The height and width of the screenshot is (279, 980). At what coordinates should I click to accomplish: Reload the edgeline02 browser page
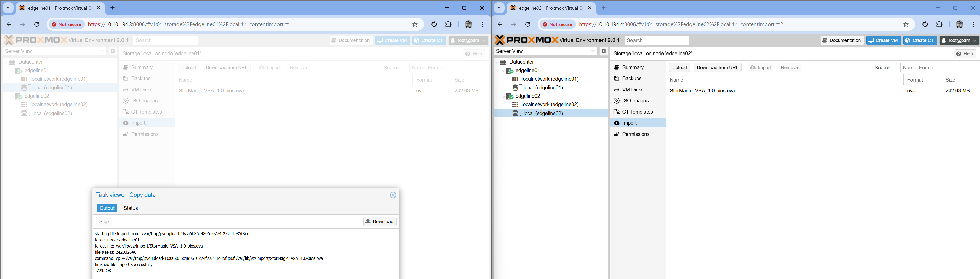[x=528, y=24]
